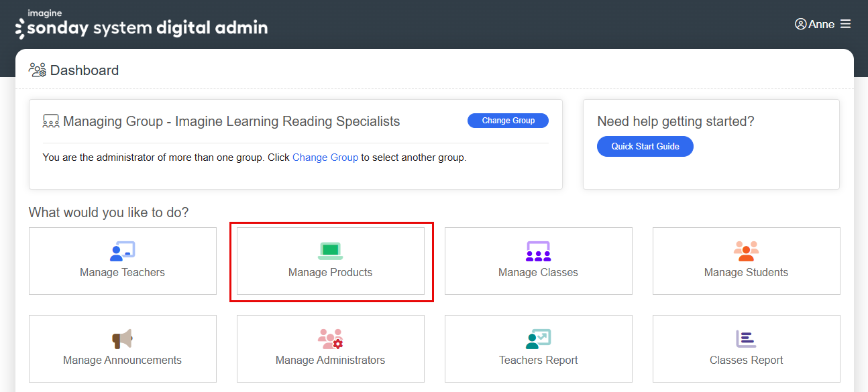Open the Quick Start Guide
This screenshot has width=868, height=392.
pyautogui.click(x=645, y=146)
